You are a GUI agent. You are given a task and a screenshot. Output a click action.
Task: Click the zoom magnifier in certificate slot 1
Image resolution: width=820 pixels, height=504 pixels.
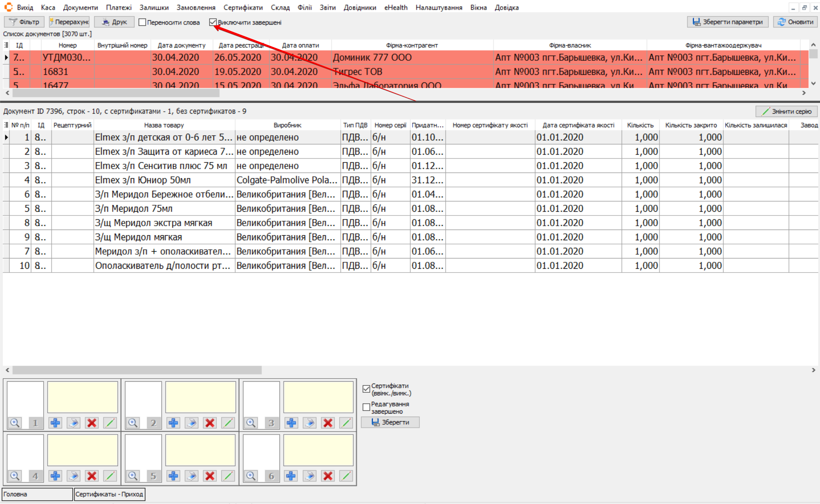pos(15,423)
